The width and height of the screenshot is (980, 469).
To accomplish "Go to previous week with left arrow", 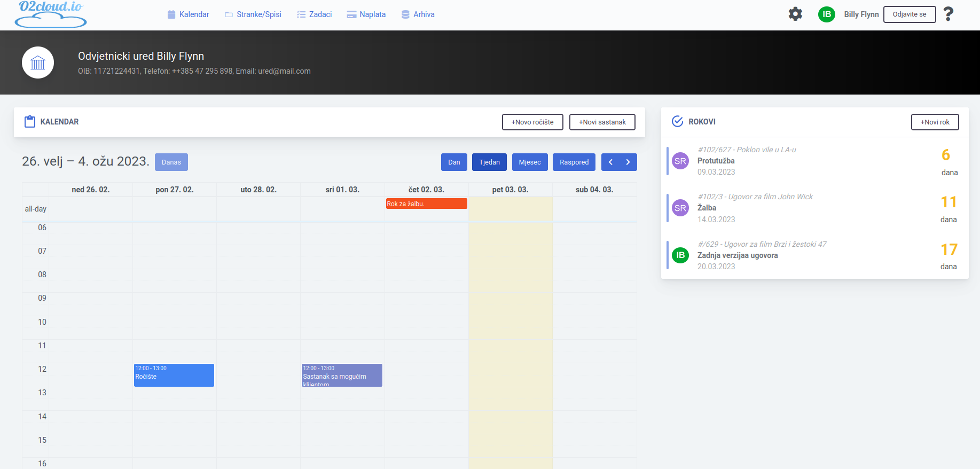I will click(x=610, y=162).
